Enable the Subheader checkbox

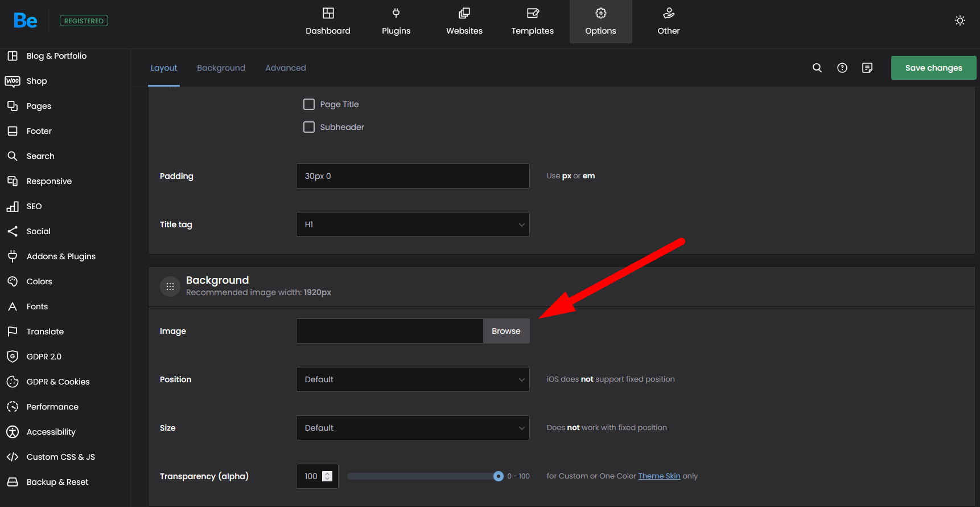click(309, 127)
